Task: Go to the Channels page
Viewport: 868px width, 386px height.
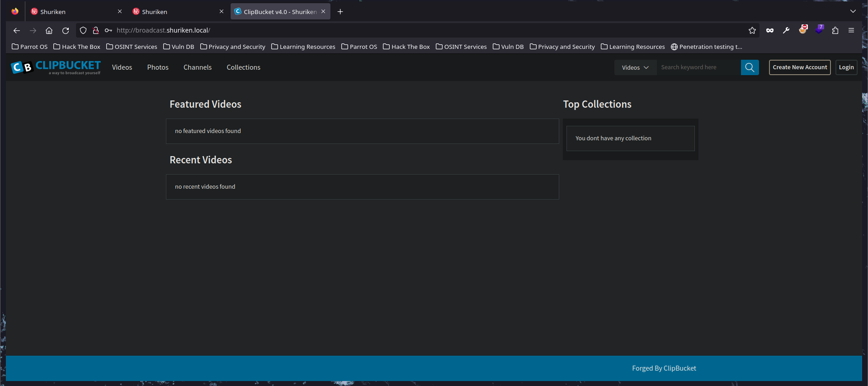Action: tap(198, 67)
